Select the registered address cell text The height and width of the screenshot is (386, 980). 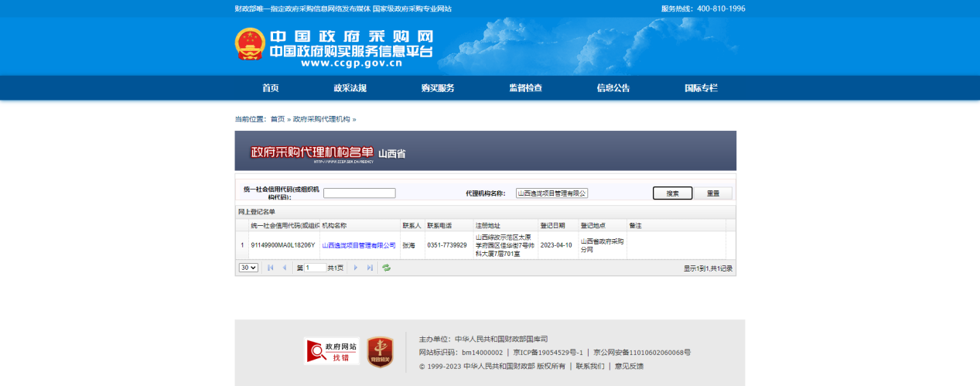pyautogui.click(x=504, y=245)
